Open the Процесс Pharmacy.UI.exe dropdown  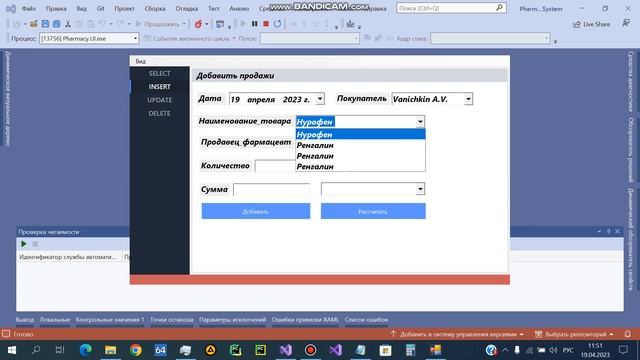(x=89, y=38)
